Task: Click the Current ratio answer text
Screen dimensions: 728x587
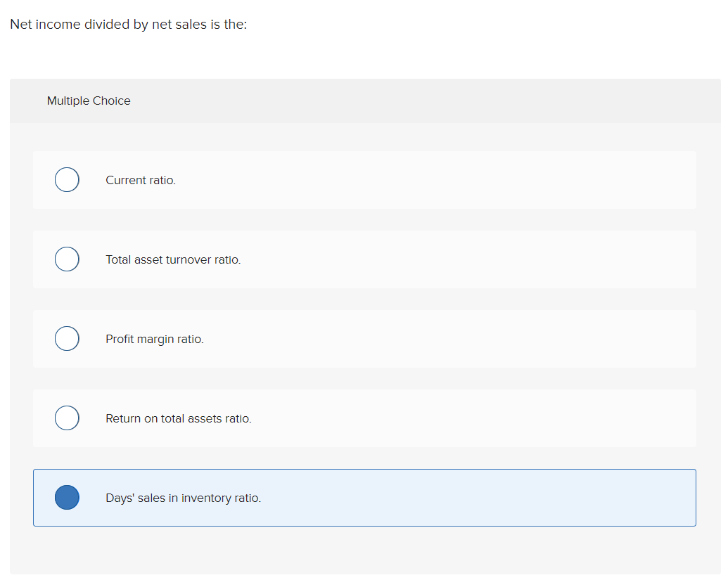Action: tap(141, 180)
